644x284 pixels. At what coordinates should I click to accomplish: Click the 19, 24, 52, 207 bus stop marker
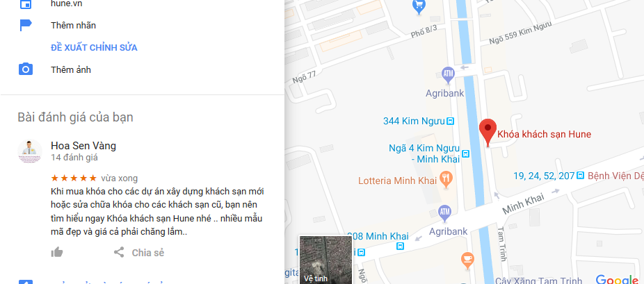tap(580, 176)
